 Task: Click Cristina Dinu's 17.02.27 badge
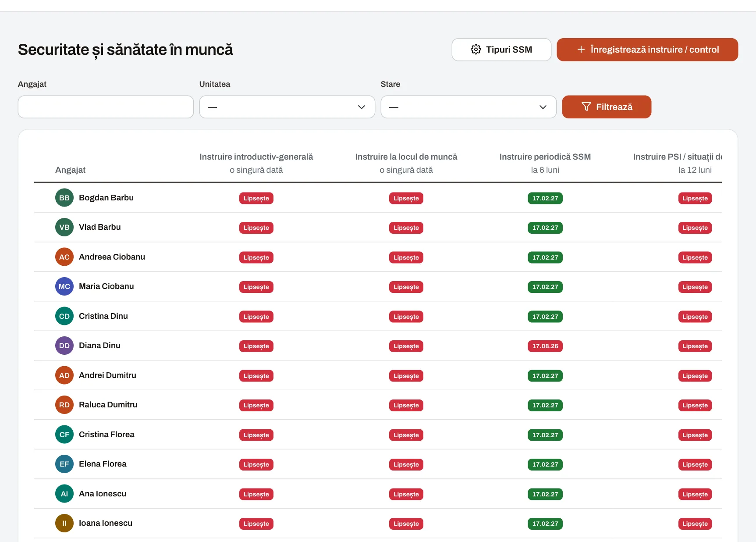tap(545, 317)
